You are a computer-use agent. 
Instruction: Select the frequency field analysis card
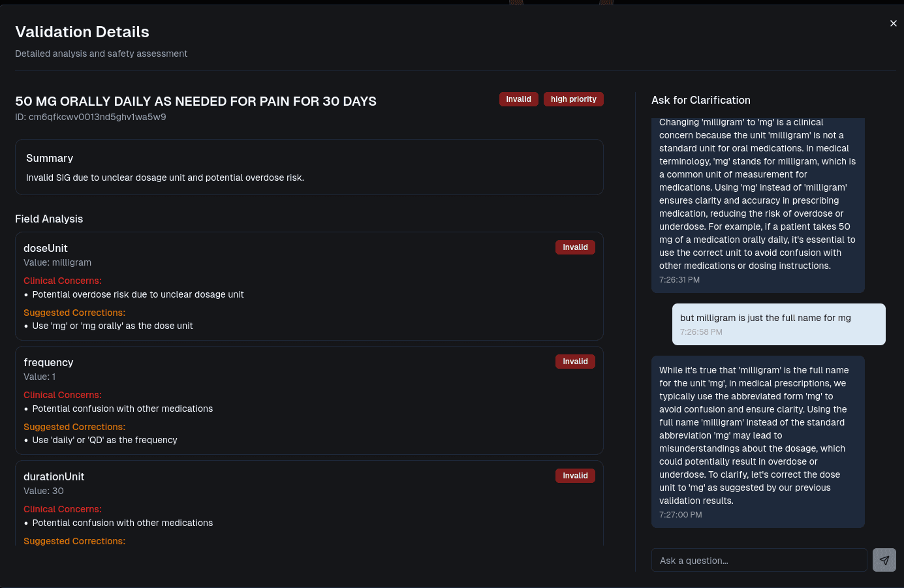point(309,400)
